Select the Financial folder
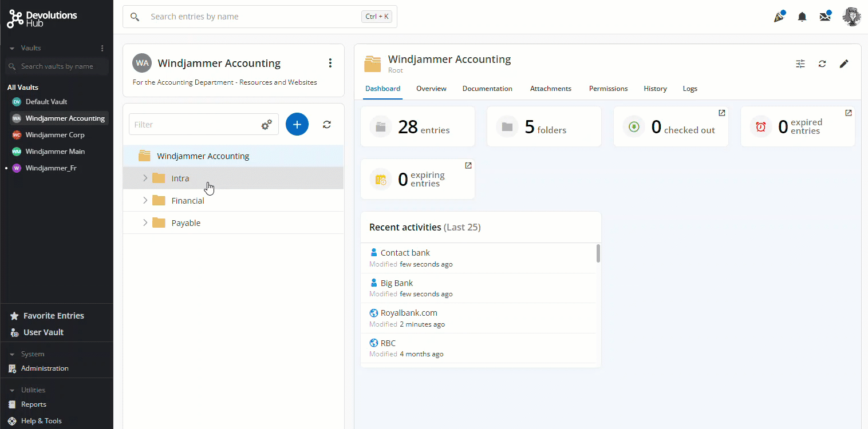The height and width of the screenshot is (429, 868). pos(234,201)
